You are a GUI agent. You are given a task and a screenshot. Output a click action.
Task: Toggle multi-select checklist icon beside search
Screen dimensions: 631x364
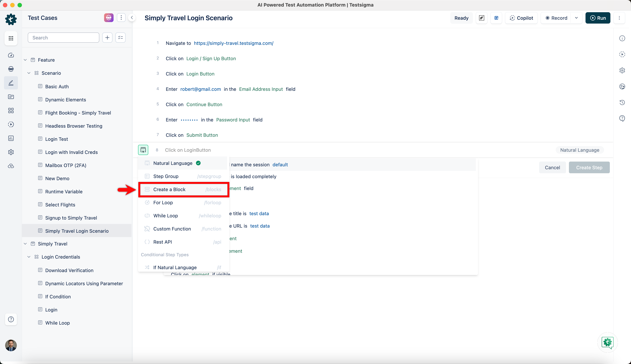click(120, 38)
